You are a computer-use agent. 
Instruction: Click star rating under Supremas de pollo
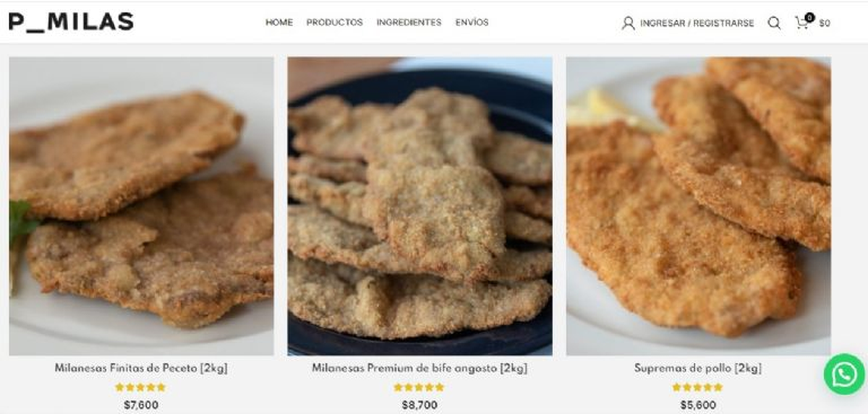point(697,387)
